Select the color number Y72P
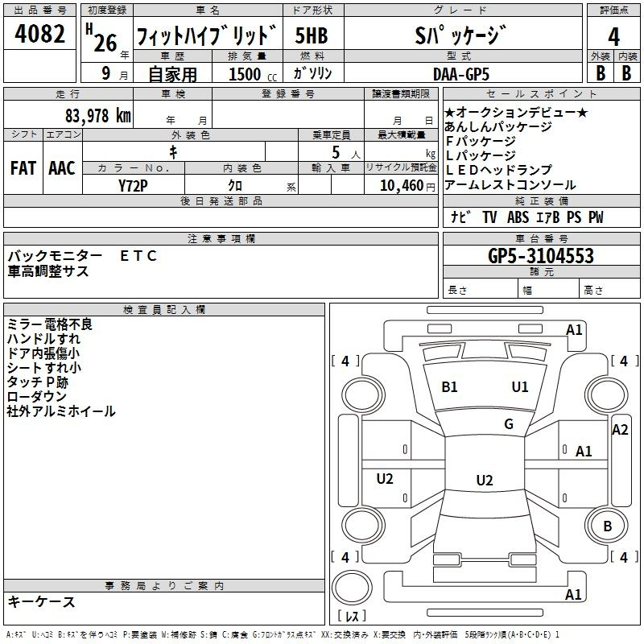 click(133, 186)
